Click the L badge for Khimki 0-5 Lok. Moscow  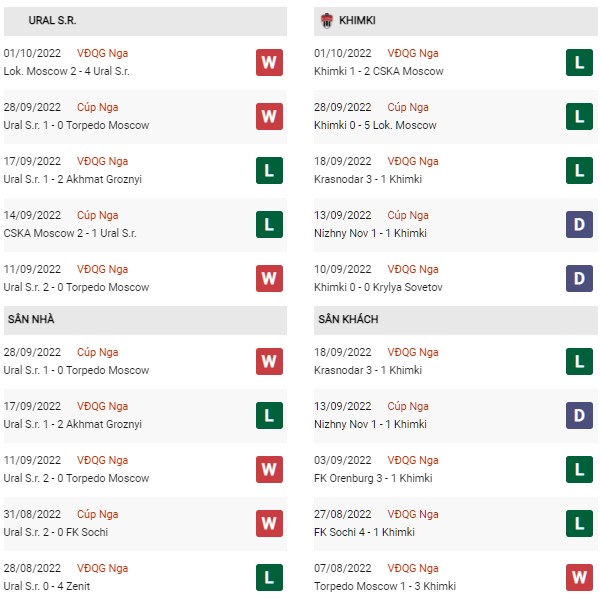(x=579, y=116)
